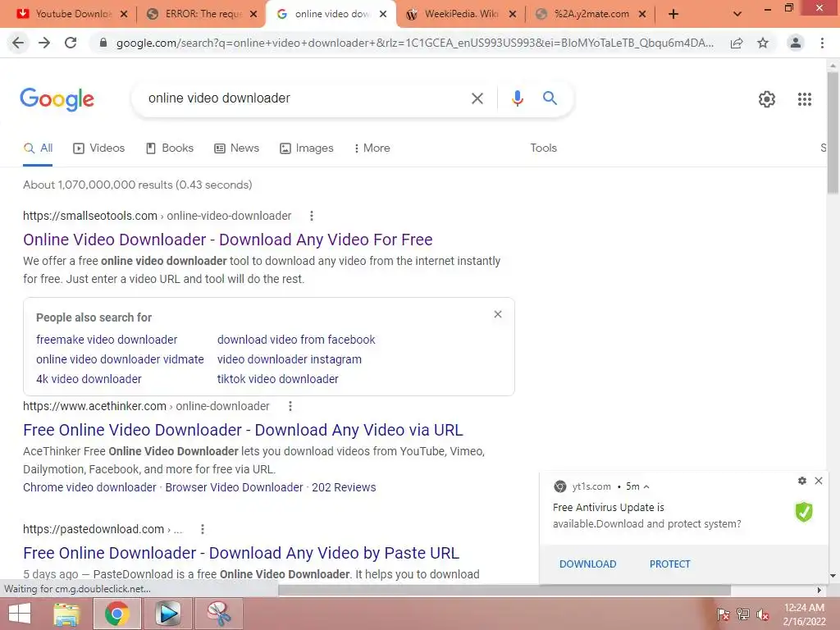
Task: Open Windows Start menu
Action: (x=20, y=614)
